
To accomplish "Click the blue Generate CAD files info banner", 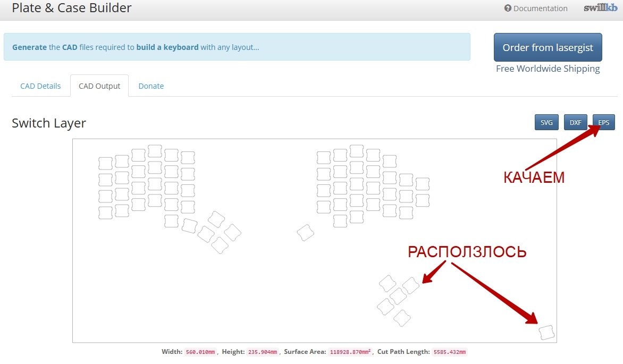I will [x=237, y=47].
